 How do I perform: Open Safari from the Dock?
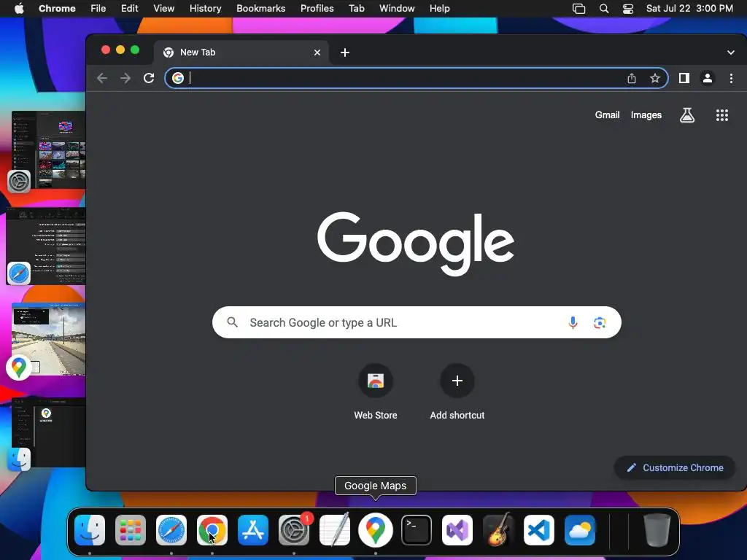pos(171,530)
